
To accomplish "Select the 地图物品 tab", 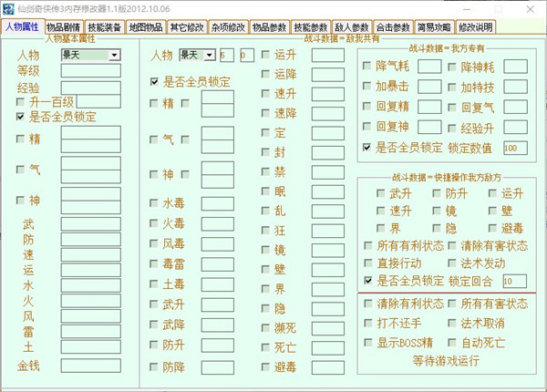I will [x=146, y=27].
